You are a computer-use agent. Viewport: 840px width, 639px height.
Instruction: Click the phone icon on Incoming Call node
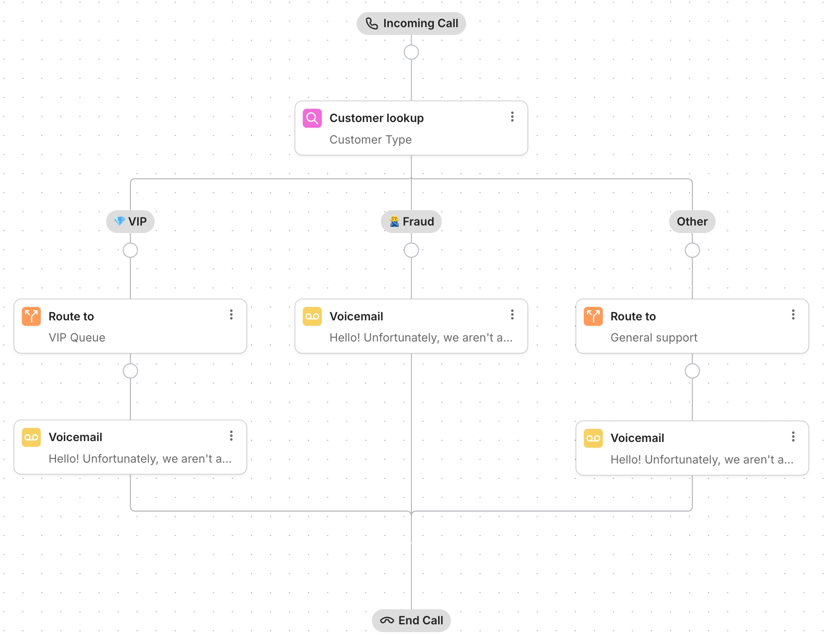point(372,23)
